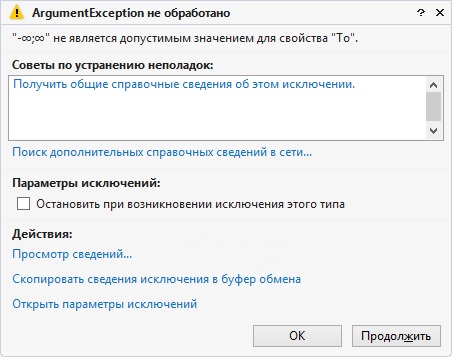Click "Скопировать сведения исключения в буфер обмена"
The image size is (456, 362).
pyautogui.click(x=157, y=279)
